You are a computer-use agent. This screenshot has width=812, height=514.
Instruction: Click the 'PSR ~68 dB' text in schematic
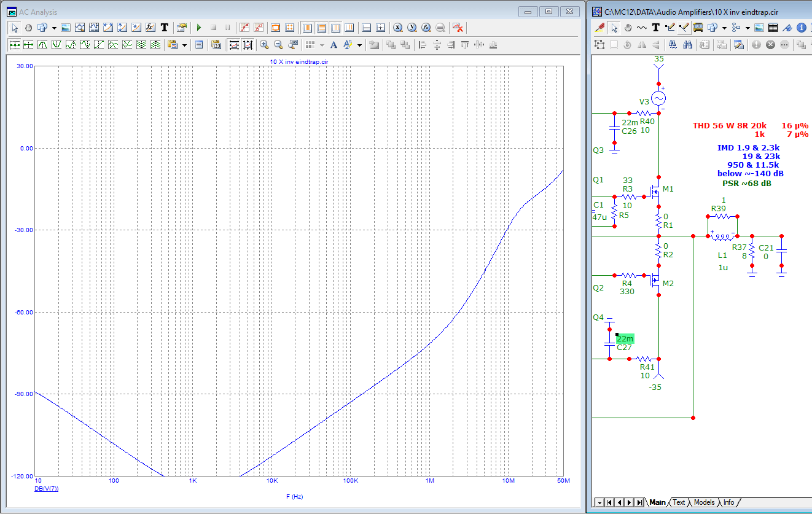[747, 183]
